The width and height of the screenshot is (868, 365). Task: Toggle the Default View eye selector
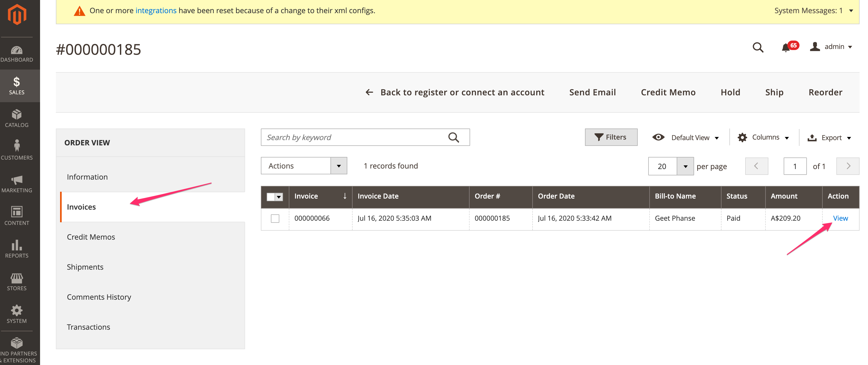[x=686, y=137]
